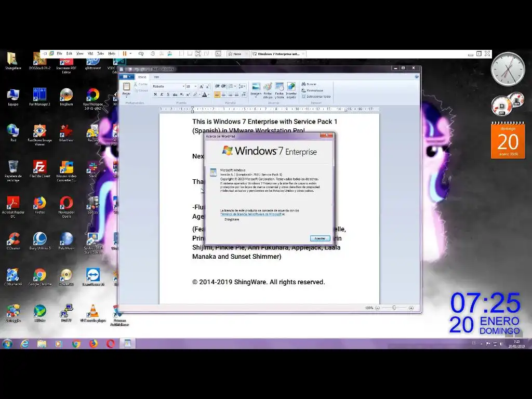Click the decrease indent icon
The height and width of the screenshot is (399, 532).
coord(217,87)
